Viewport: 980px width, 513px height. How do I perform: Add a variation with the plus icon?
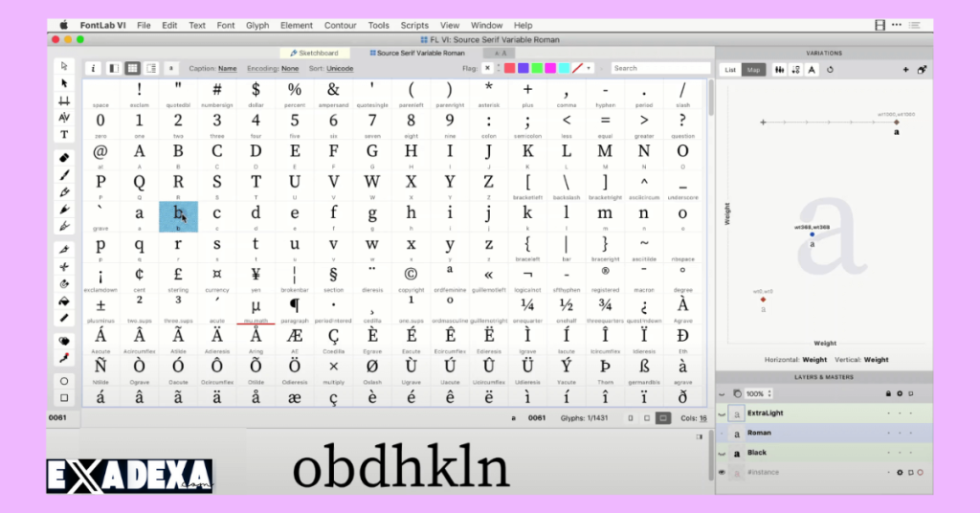(905, 70)
